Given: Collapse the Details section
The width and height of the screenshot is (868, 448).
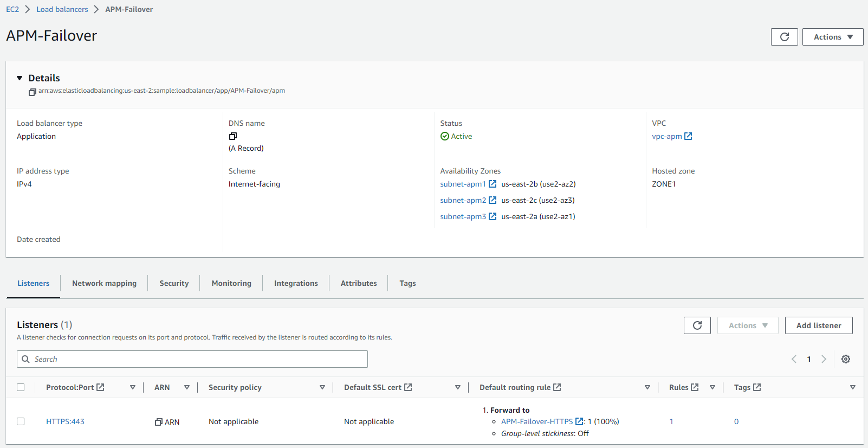Looking at the screenshot, I should 20,78.
